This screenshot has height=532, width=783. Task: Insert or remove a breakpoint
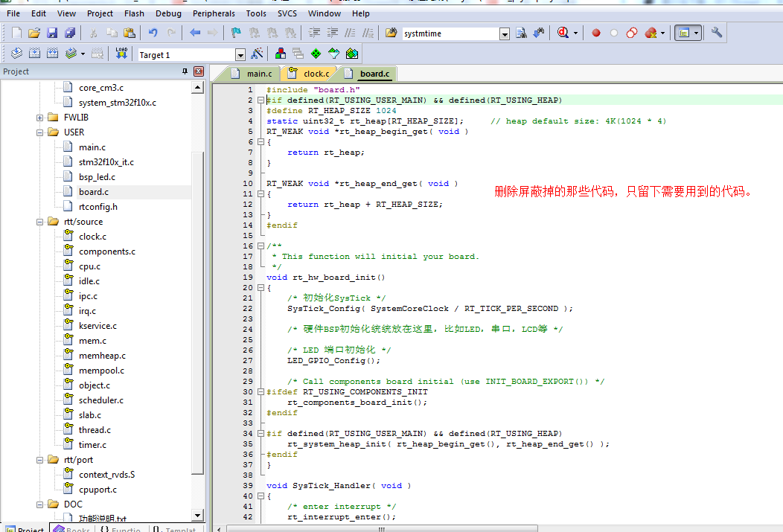coord(595,33)
